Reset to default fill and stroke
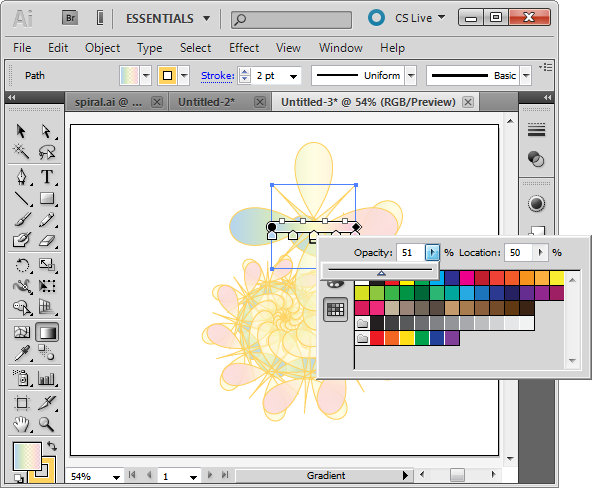The height and width of the screenshot is (488, 592). tap(18, 478)
